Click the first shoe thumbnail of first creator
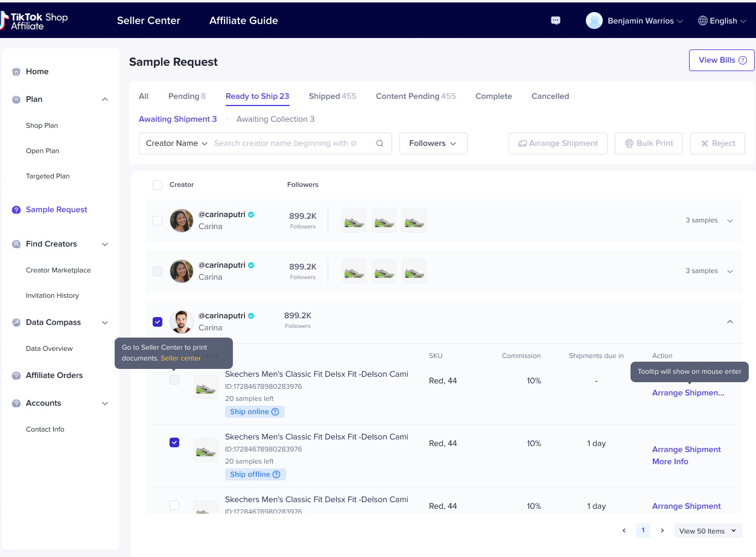Screen dimensions: 756x557 354,221
